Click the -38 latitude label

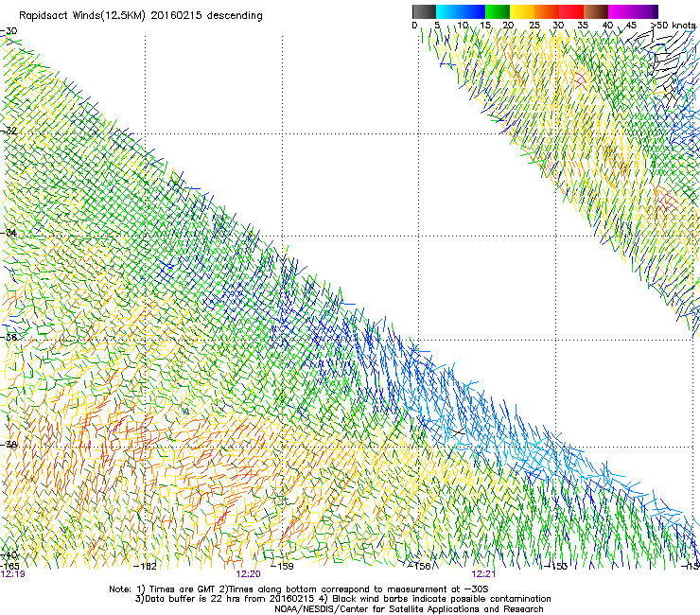[x=9, y=445]
